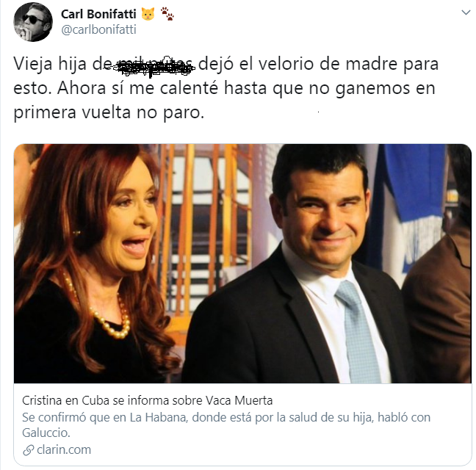Click the light blue tie in the photo
Screen dimensions: 476x470
tap(358, 332)
